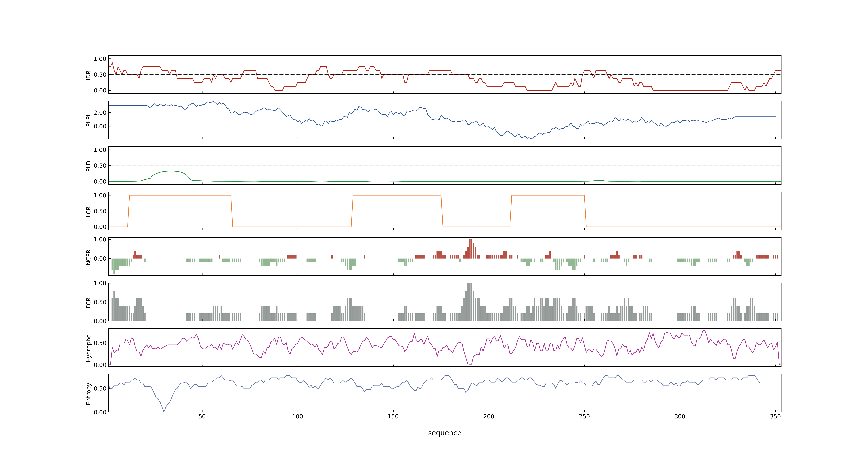Click the IDR y-axis label
868x463 pixels.
point(88,75)
